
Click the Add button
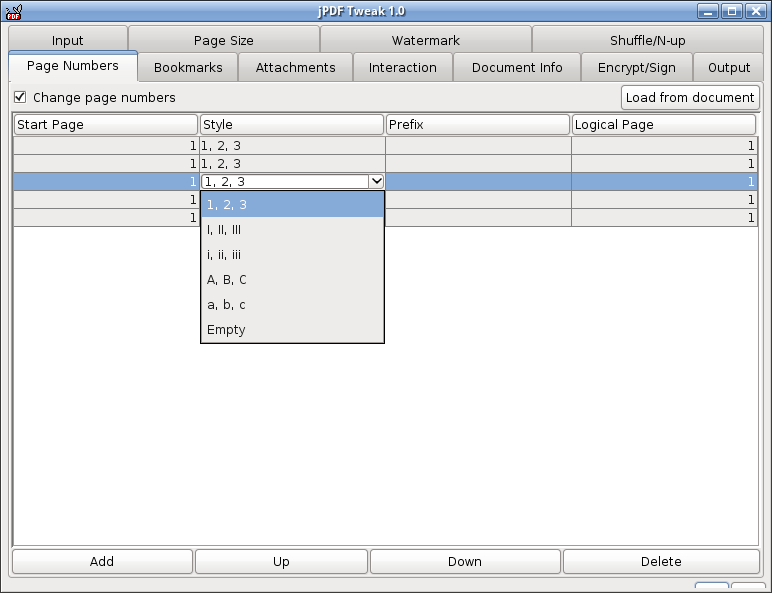(102, 561)
